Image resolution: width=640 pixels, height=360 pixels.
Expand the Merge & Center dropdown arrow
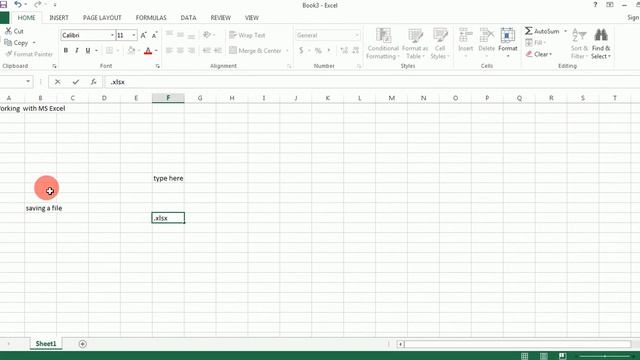click(x=287, y=51)
